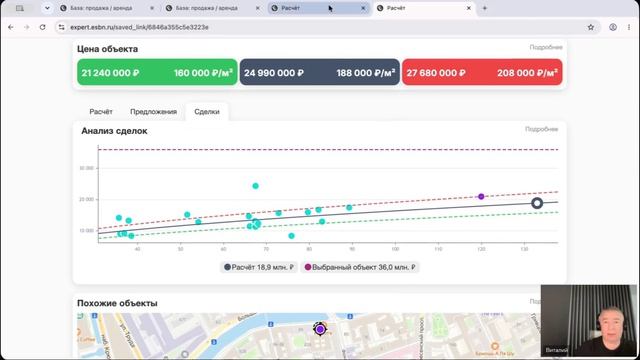
Task: Close the active Расчёт tab
Action: point(469,8)
